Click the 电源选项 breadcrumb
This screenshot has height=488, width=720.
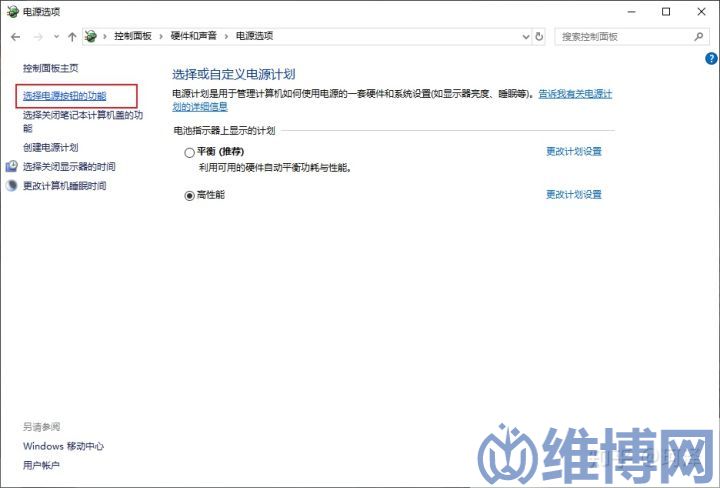pos(254,36)
